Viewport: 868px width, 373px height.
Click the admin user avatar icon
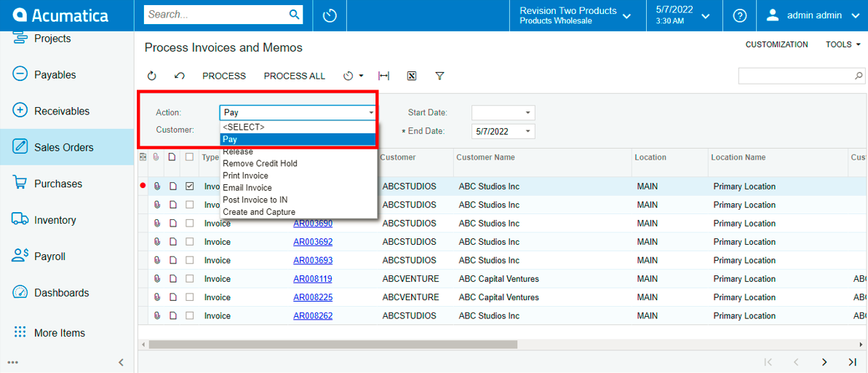click(773, 15)
